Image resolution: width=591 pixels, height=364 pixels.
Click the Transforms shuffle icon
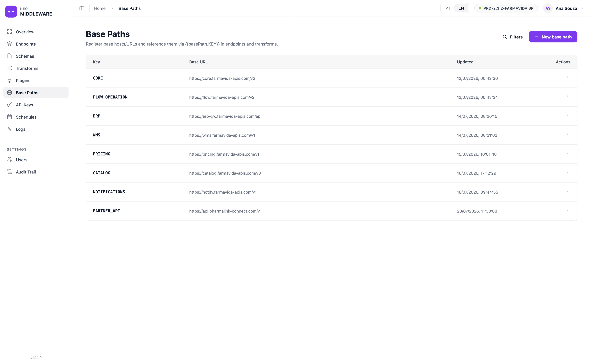(9, 68)
